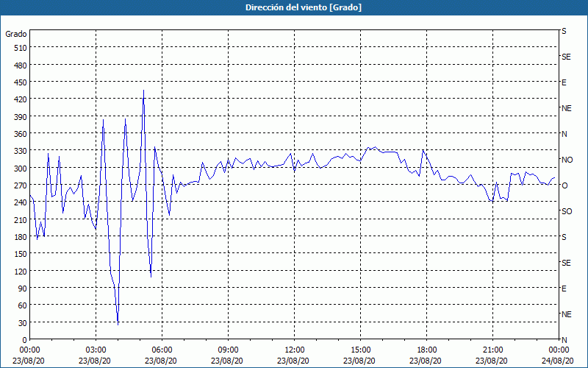Click the 'S' compass label level with 180

pos(564,237)
